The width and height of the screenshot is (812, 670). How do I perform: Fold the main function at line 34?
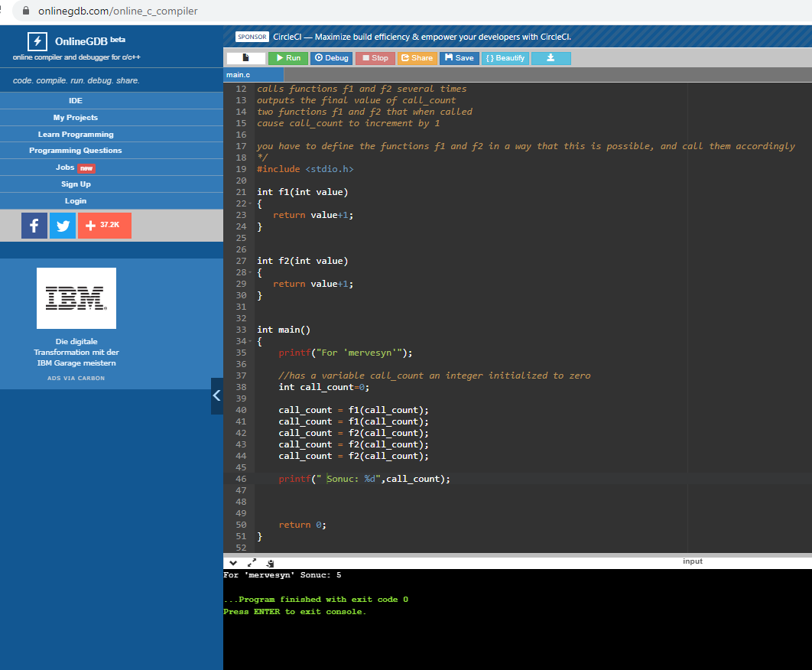point(250,341)
